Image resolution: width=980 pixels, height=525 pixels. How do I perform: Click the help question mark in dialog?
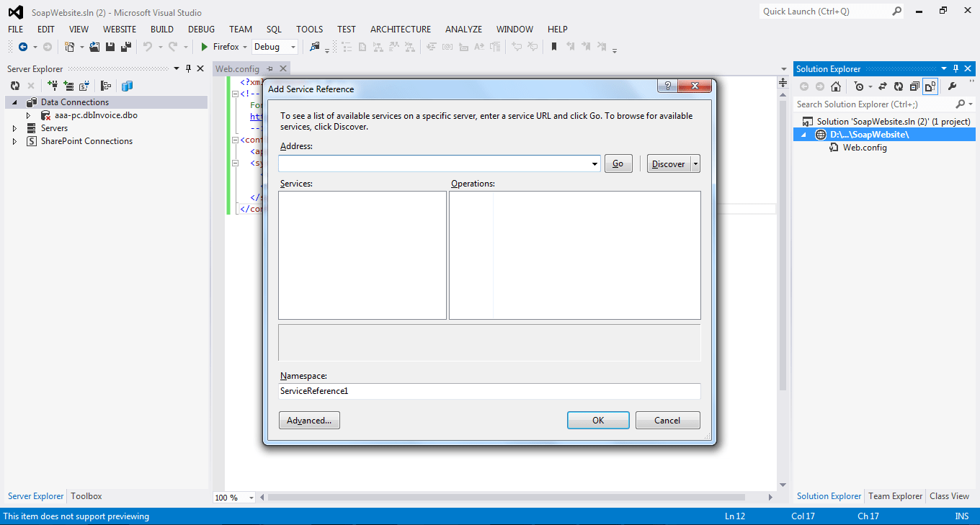click(x=668, y=86)
